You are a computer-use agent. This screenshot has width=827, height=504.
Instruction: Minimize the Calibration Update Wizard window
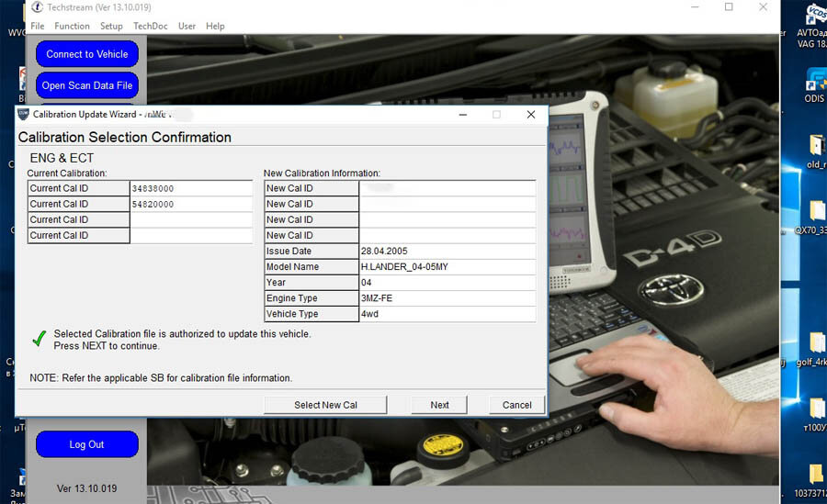pyautogui.click(x=462, y=115)
